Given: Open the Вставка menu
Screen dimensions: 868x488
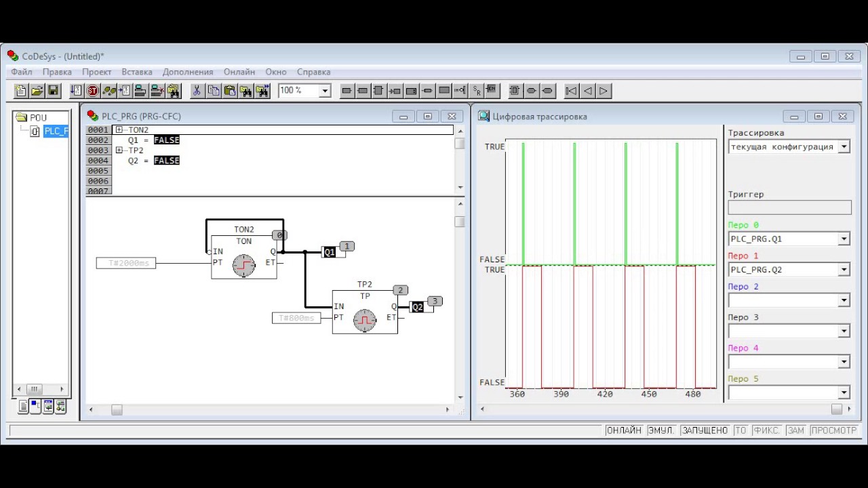Looking at the screenshot, I should tap(137, 72).
